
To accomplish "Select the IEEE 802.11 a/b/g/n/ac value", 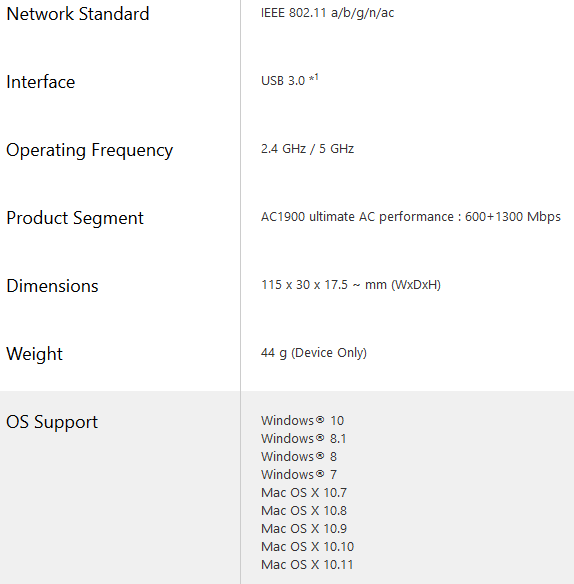I will (327, 13).
